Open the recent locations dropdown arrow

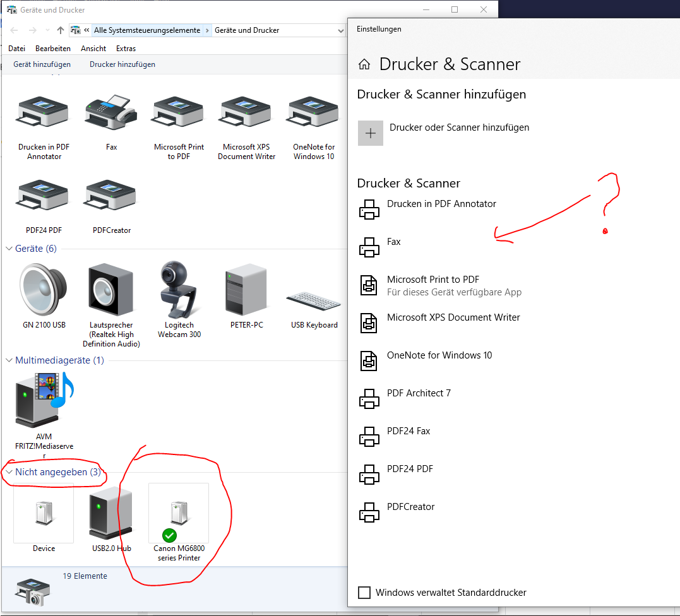pyautogui.click(x=47, y=30)
